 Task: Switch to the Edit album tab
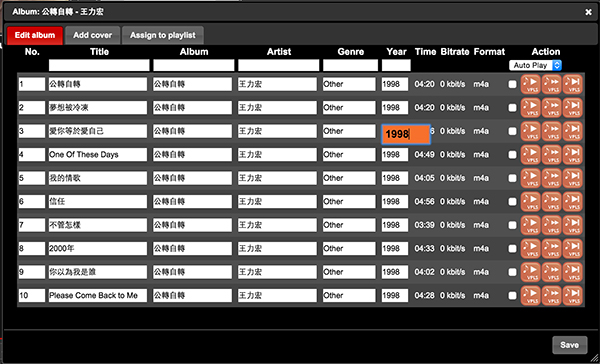(x=35, y=35)
